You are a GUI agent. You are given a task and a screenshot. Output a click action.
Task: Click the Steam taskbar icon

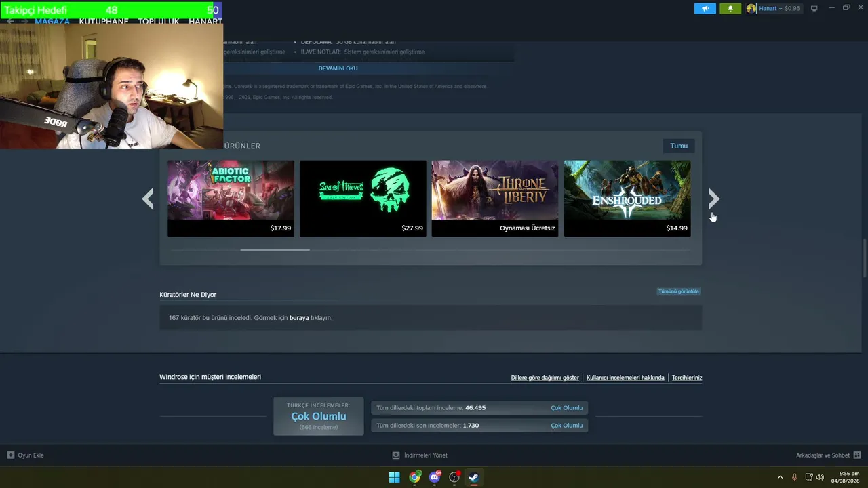[x=474, y=477]
